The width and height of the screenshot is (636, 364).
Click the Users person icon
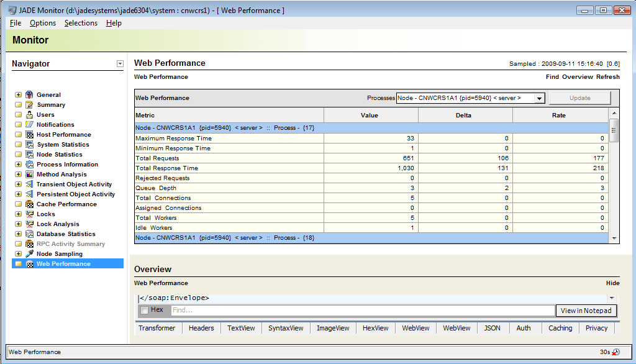29,114
